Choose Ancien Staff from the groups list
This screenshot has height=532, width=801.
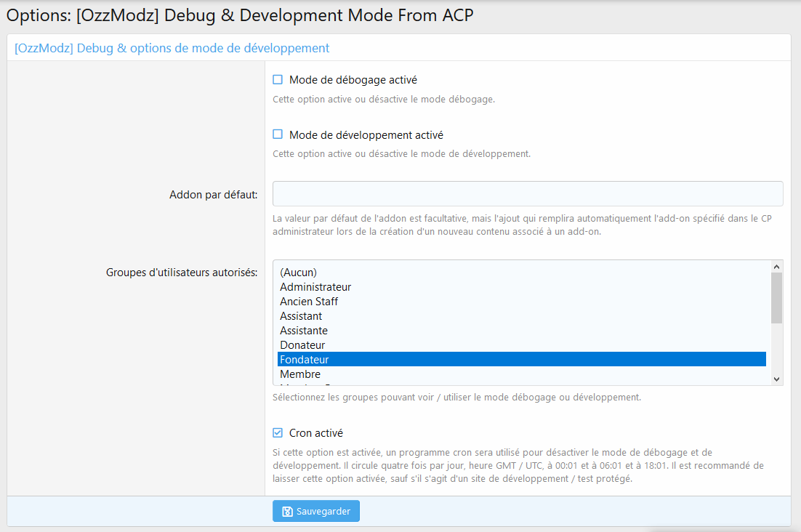pos(309,302)
